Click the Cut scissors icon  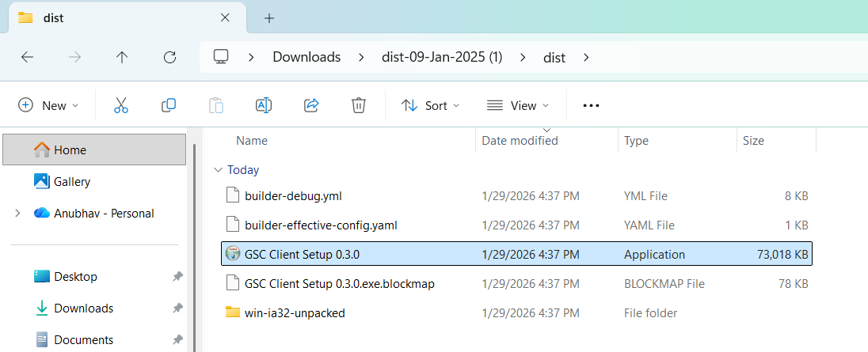click(121, 105)
